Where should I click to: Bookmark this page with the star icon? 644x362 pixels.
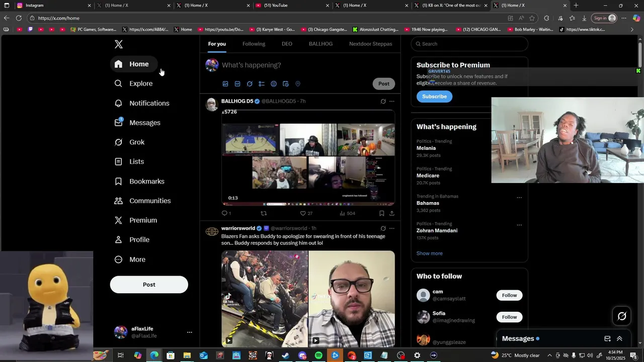tap(532, 18)
